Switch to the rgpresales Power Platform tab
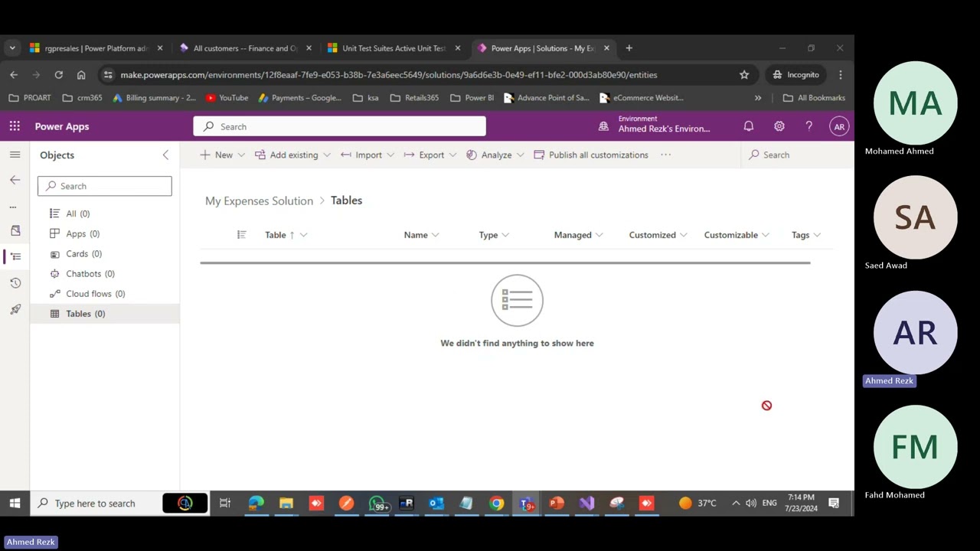980x551 pixels. pos(95,48)
